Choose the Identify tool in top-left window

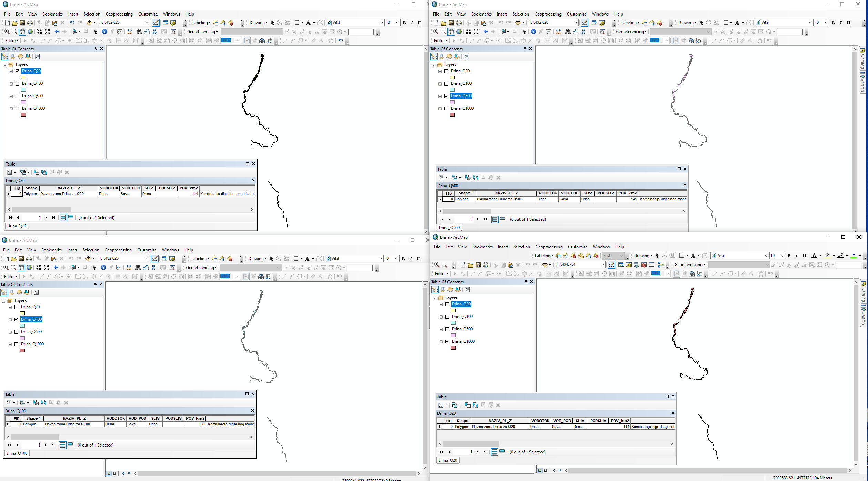104,32
